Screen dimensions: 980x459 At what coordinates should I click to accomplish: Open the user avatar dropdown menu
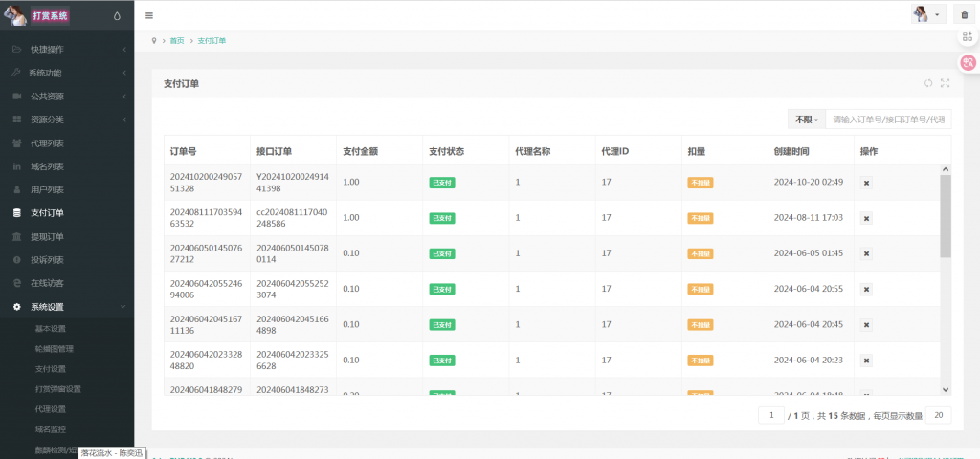929,15
